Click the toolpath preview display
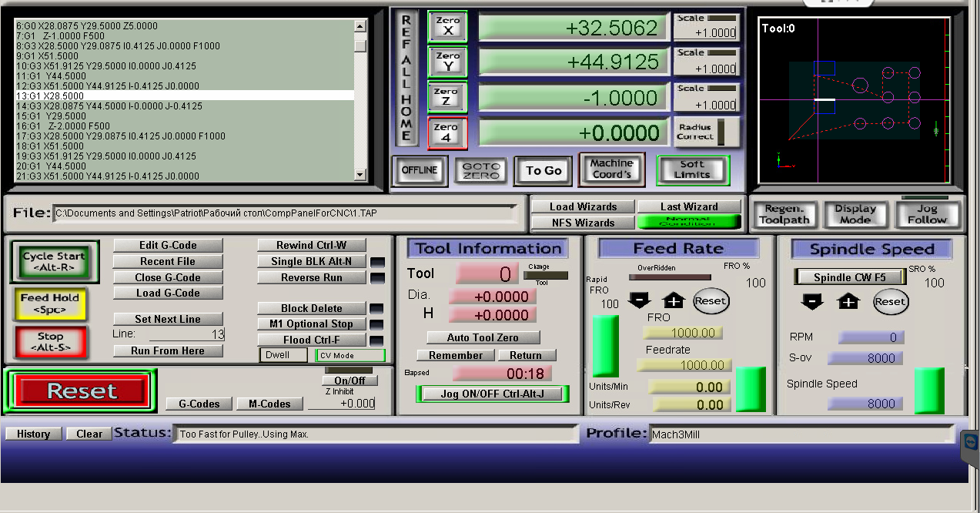 coord(854,100)
